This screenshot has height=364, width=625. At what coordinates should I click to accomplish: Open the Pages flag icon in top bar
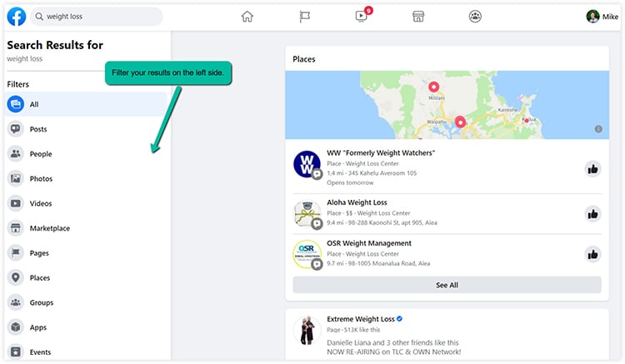[304, 17]
